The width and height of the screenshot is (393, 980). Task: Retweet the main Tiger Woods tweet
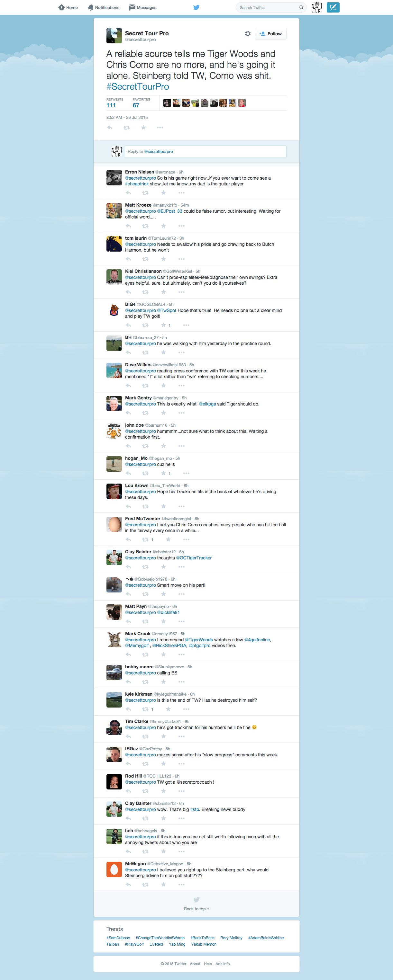(126, 128)
